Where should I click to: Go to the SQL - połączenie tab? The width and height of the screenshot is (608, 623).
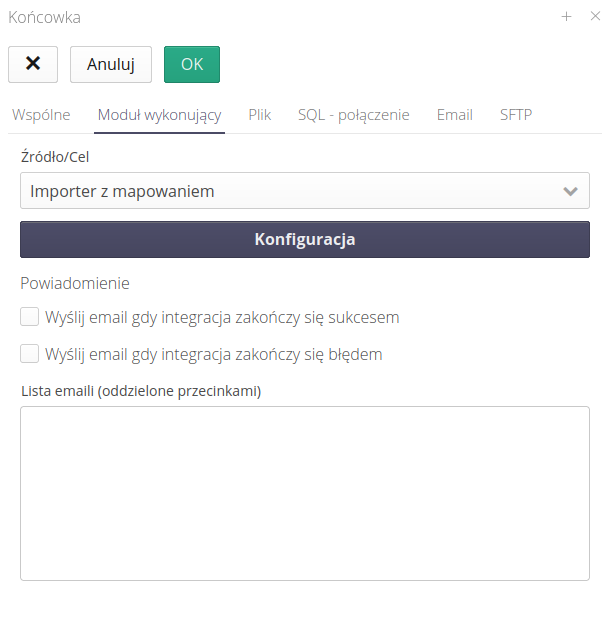click(x=354, y=115)
